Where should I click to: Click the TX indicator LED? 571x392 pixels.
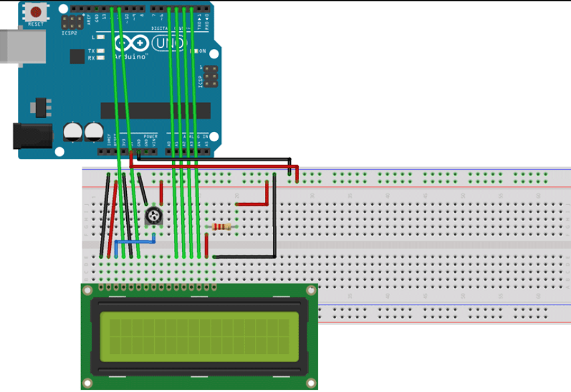point(101,51)
